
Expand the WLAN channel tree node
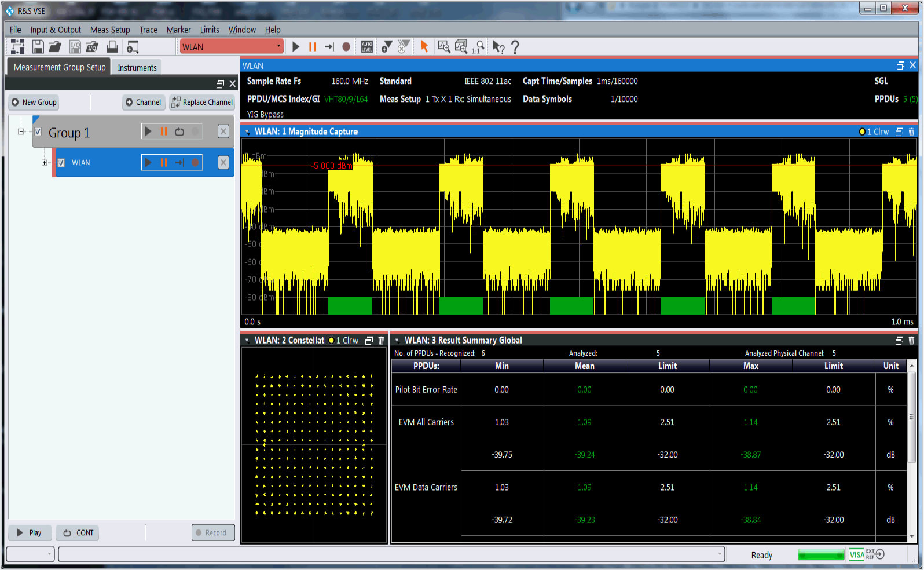coord(44,163)
